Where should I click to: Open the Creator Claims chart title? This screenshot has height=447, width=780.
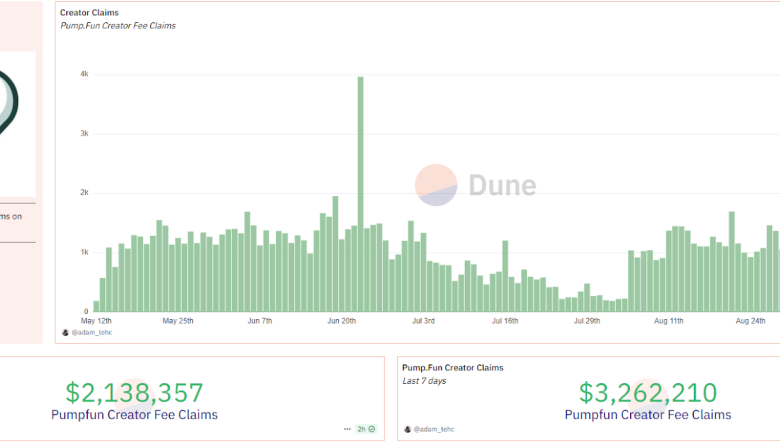click(x=89, y=13)
